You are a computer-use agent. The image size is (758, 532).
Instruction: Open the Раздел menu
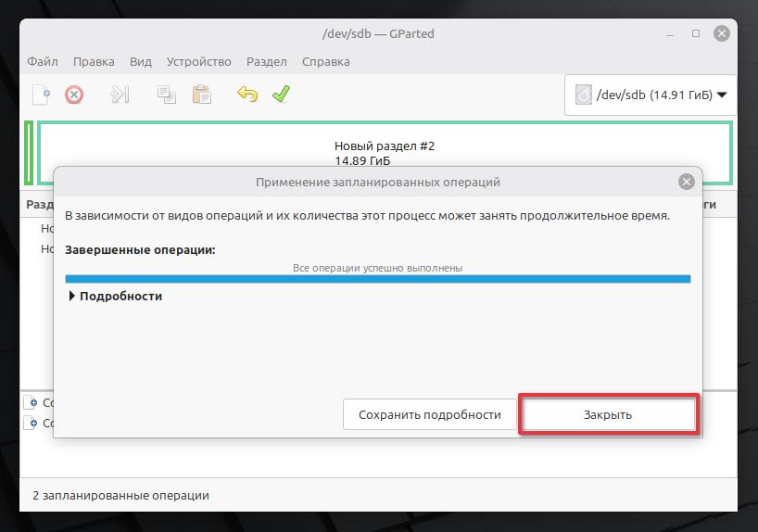pos(266,62)
